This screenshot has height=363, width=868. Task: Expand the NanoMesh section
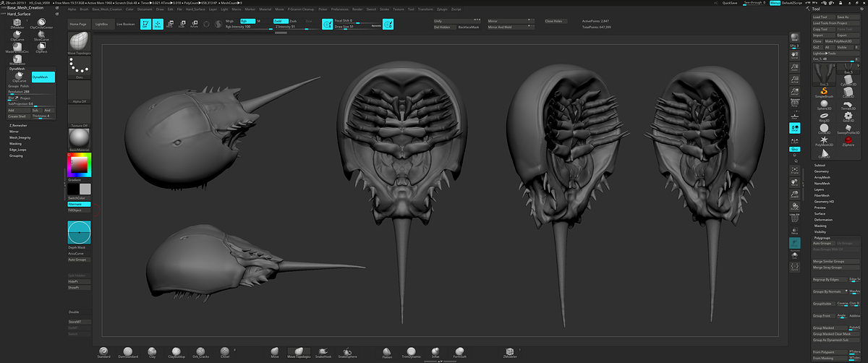(x=822, y=183)
